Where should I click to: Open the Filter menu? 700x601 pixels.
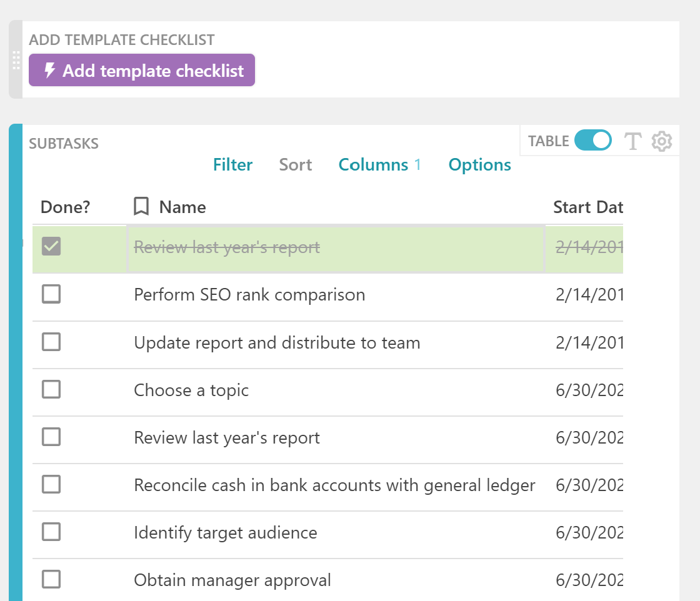(x=232, y=165)
